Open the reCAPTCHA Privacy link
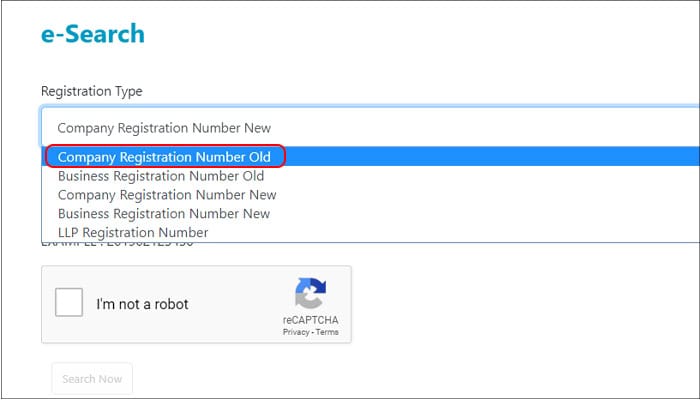 pyautogui.click(x=295, y=332)
